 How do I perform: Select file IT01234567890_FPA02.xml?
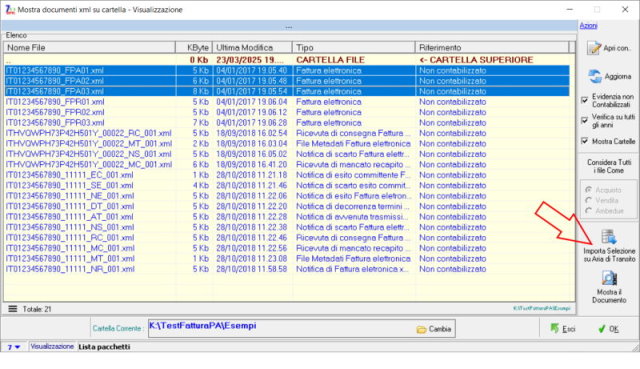pos(287,81)
